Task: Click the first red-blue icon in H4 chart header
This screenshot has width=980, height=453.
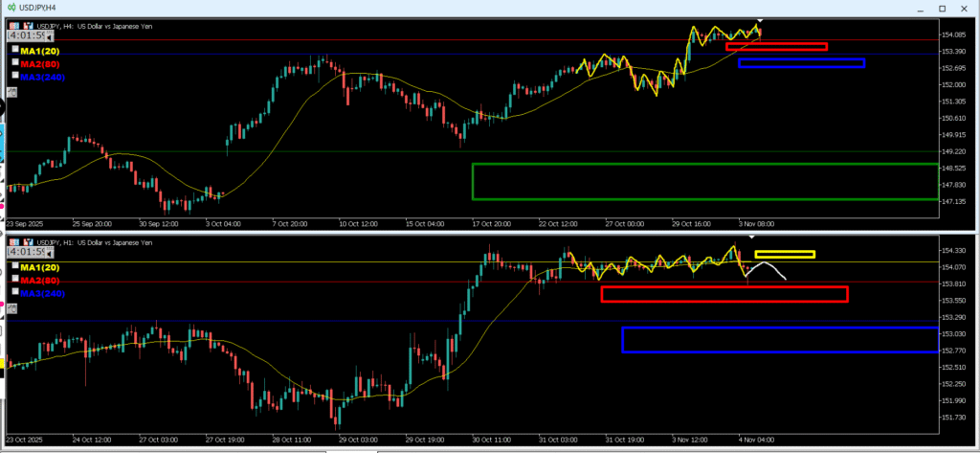Action: pyautogui.click(x=14, y=26)
